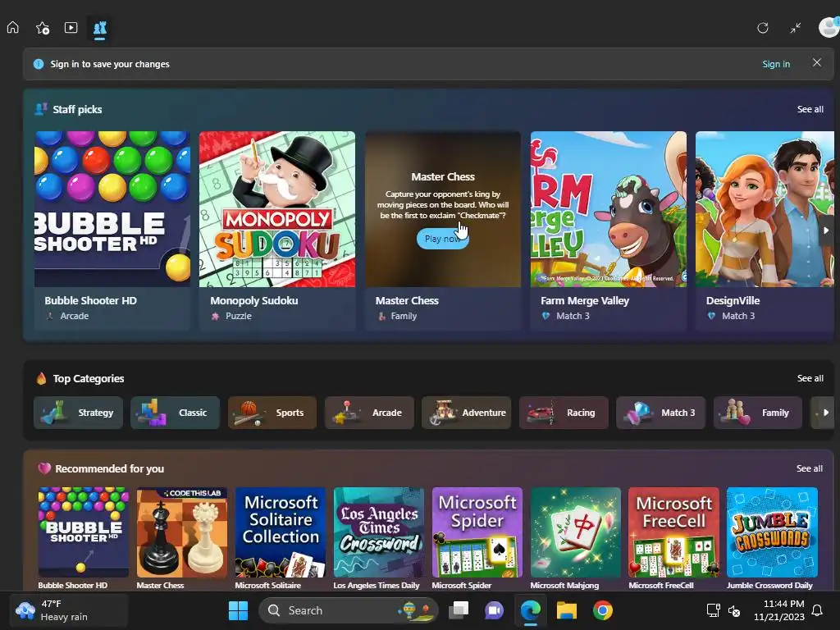
Task: Click Puzzle label under Monopoly Sudoku
Action: tap(239, 316)
